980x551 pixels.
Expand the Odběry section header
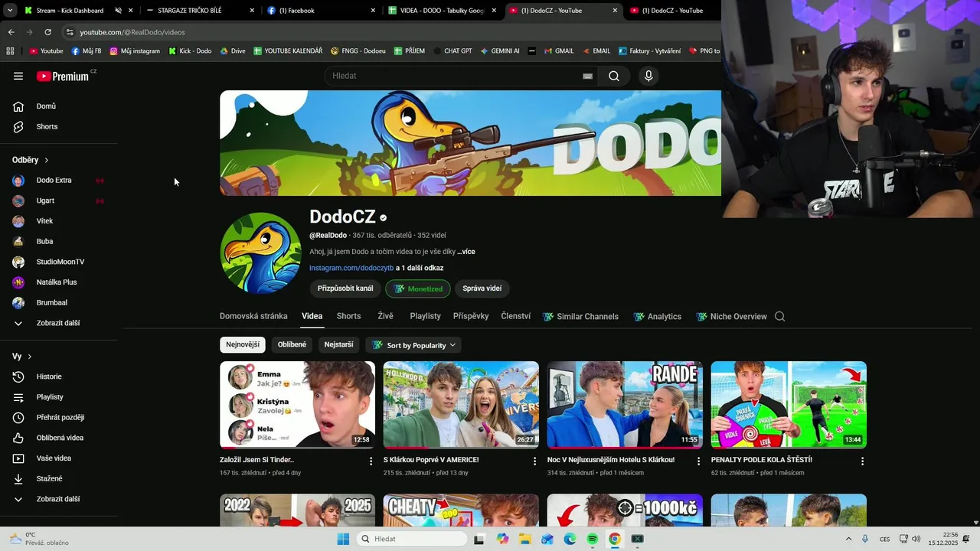31,160
